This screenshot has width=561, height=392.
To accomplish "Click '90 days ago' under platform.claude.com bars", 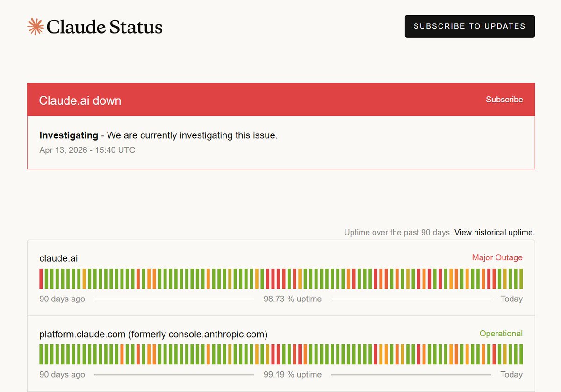I will (x=62, y=375).
